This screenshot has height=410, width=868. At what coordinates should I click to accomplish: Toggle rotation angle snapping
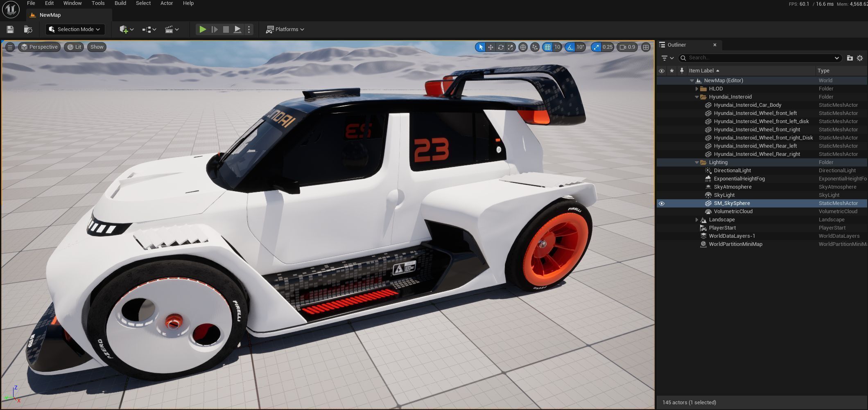[x=570, y=47]
